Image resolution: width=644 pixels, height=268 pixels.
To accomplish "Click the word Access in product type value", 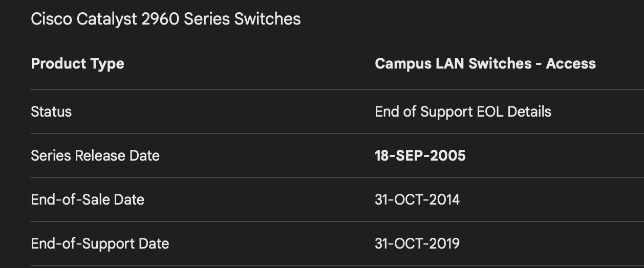I will click(x=571, y=63).
